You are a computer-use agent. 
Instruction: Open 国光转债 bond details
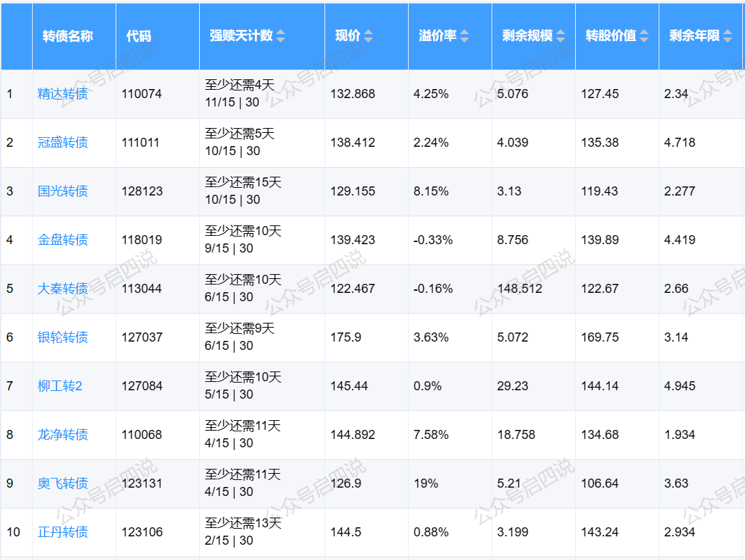[63, 191]
